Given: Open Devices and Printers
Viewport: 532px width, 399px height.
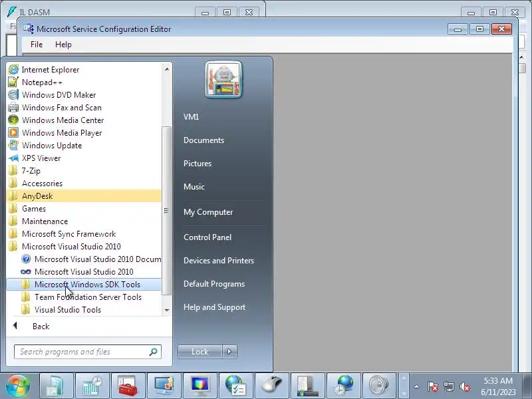Looking at the screenshot, I should 219,261.
